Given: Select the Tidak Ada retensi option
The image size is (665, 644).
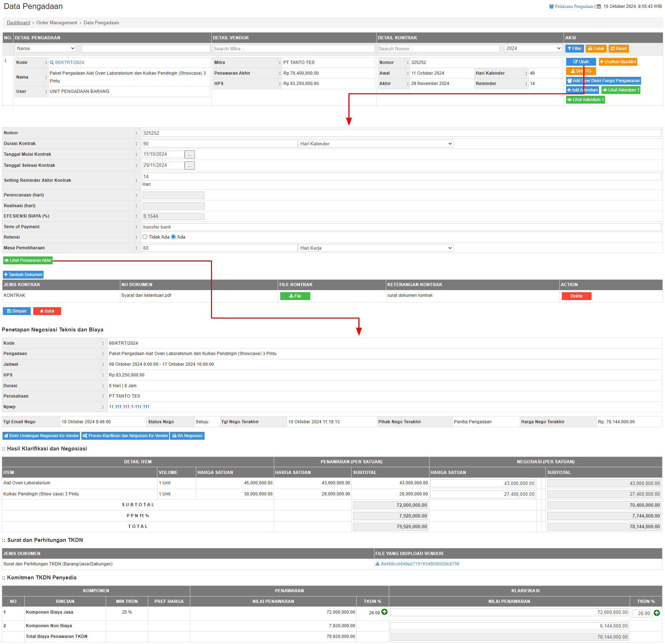Looking at the screenshot, I should (145, 237).
